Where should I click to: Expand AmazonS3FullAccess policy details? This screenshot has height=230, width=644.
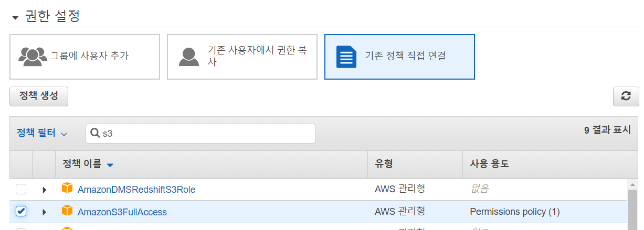(x=44, y=212)
